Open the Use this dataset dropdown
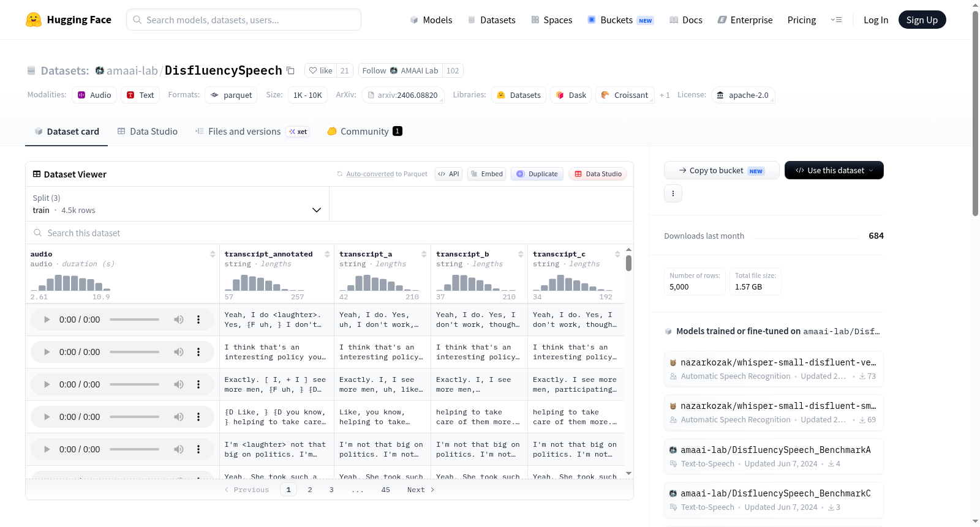The height and width of the screenshot is (527, 980). tap(834, 170)
